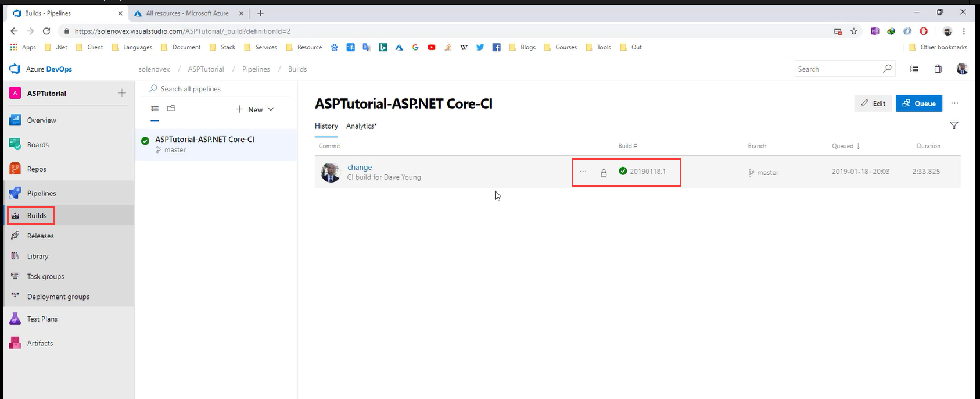Image resolution: width=980 pixels, height=399 pixels.
Task: Click Dave Young's avatar in build row
Action: pos(331,172)
